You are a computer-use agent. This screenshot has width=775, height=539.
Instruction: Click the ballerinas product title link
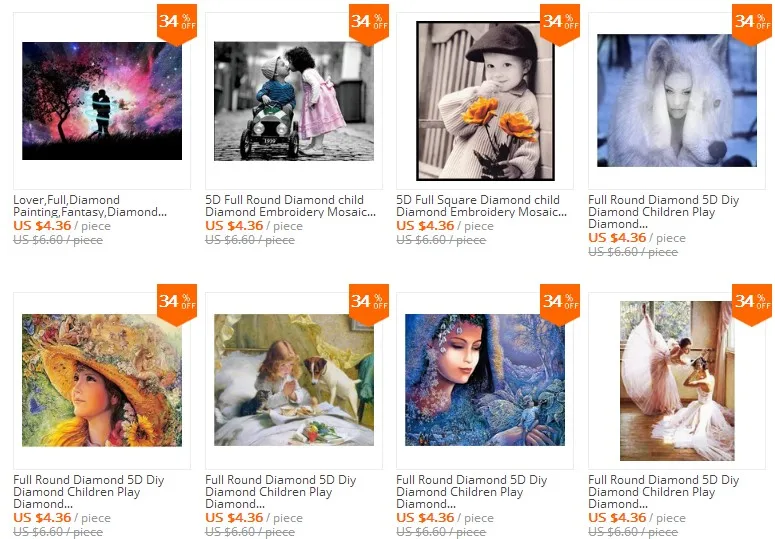[x=663, y=492]
